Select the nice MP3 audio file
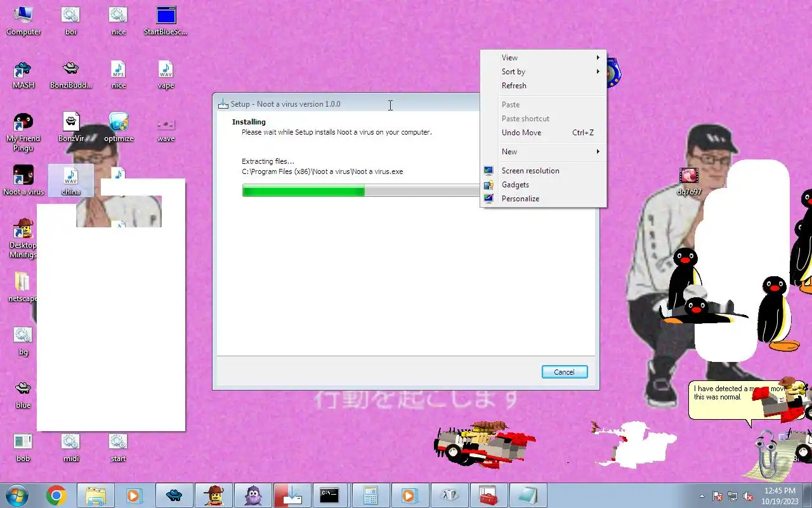This screenshot has width=812, height=508. coord(119,74)
